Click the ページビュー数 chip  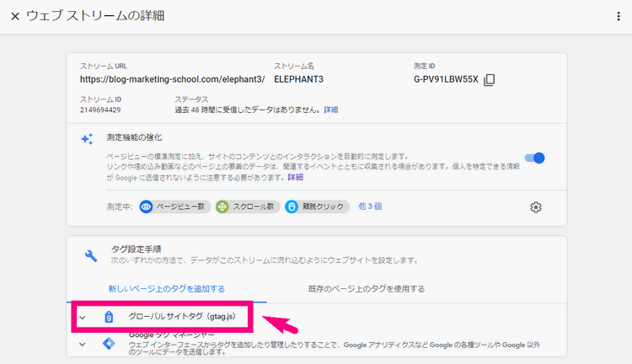tap(175, 206)
